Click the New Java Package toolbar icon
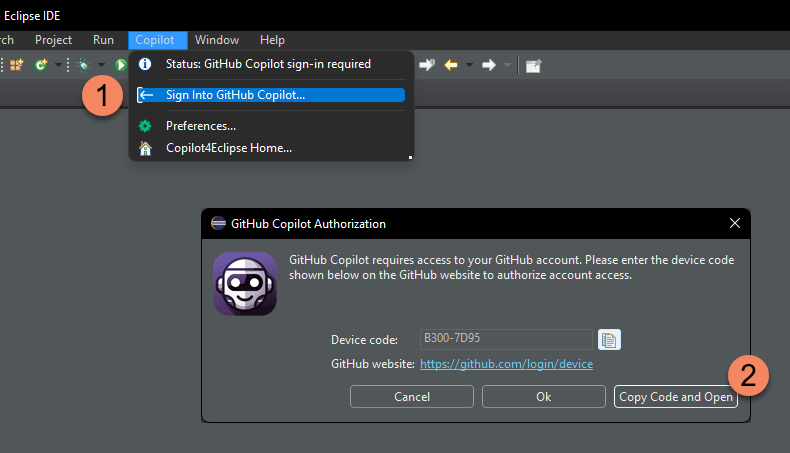 pos(17,65)
